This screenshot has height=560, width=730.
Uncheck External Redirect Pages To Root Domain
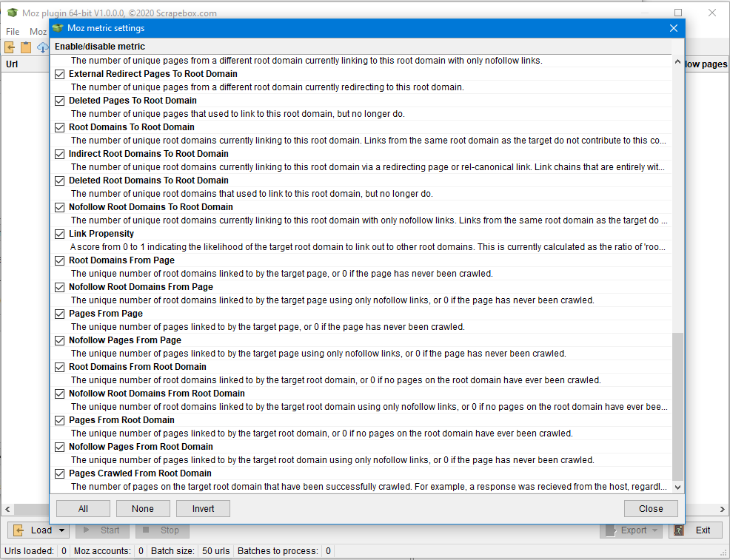coord(59,75)
